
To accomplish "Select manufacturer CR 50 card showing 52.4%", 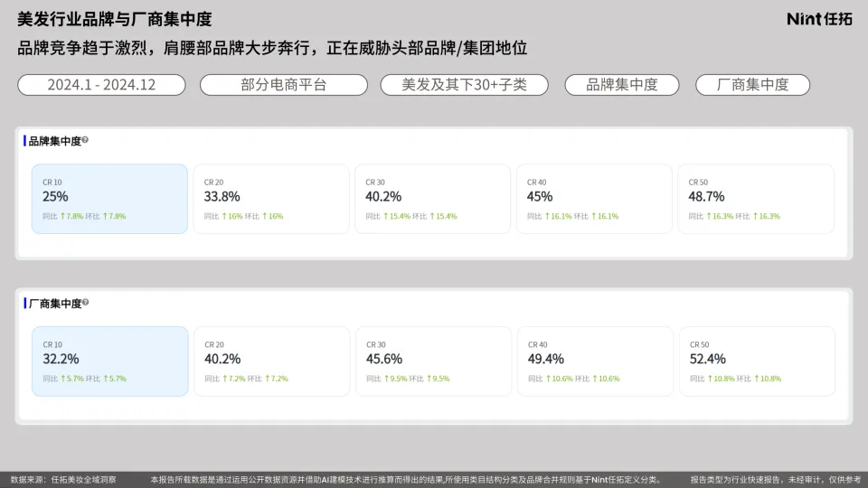I will [x=757, y=361].
